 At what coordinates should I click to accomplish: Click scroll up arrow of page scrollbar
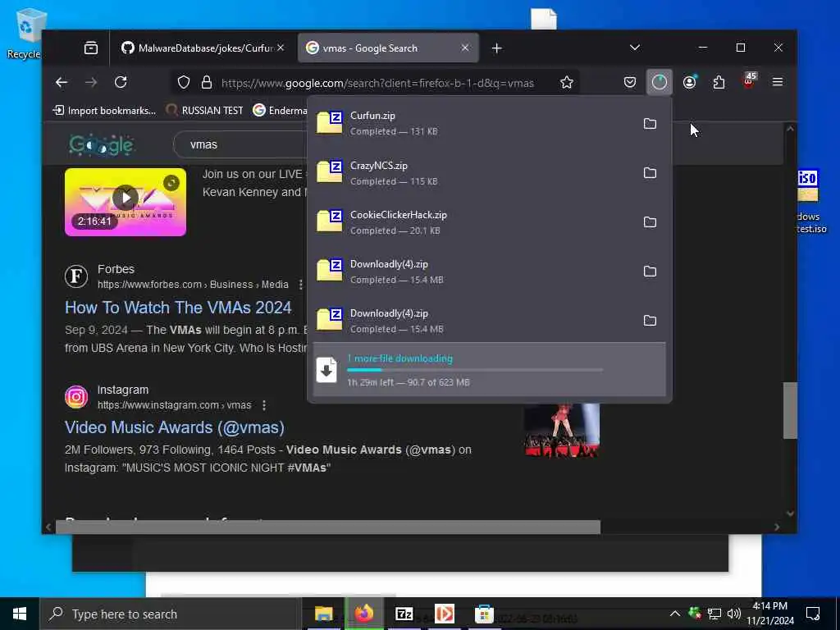coord(790,129)
